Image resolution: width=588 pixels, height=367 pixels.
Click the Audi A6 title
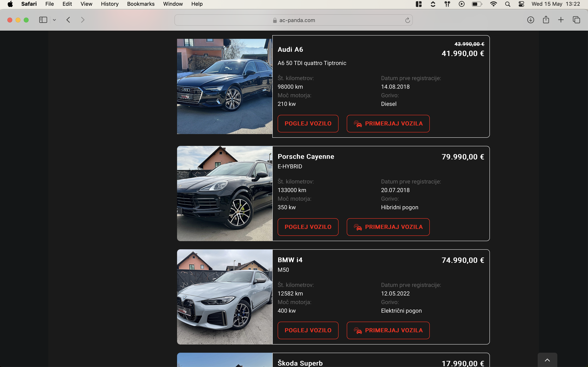[x=290, y=49]
